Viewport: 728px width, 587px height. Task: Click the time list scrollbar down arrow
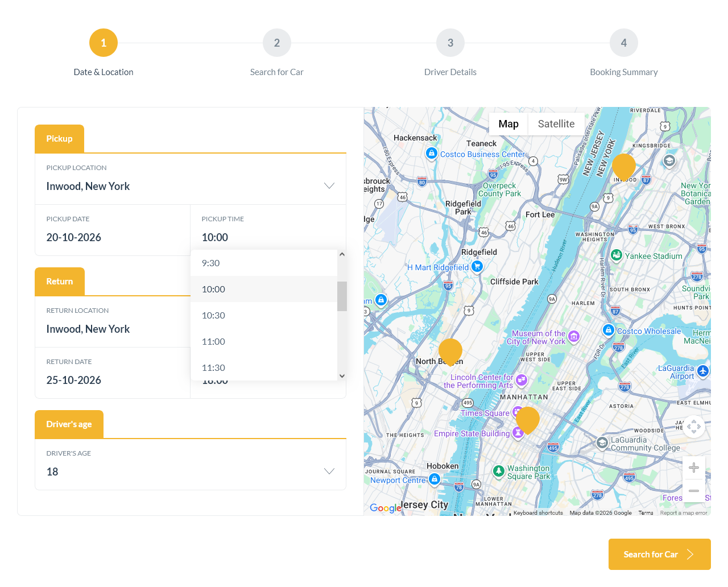tap(342, 375)
